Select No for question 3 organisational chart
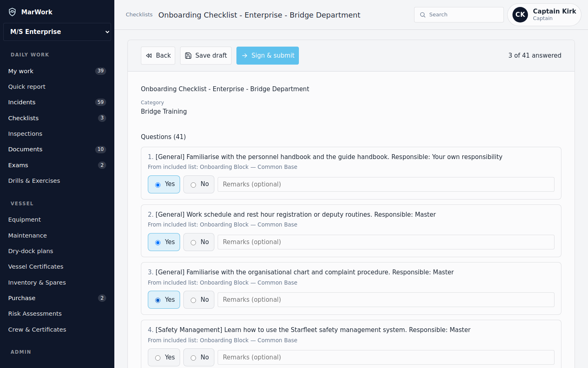 coord(199,300)
